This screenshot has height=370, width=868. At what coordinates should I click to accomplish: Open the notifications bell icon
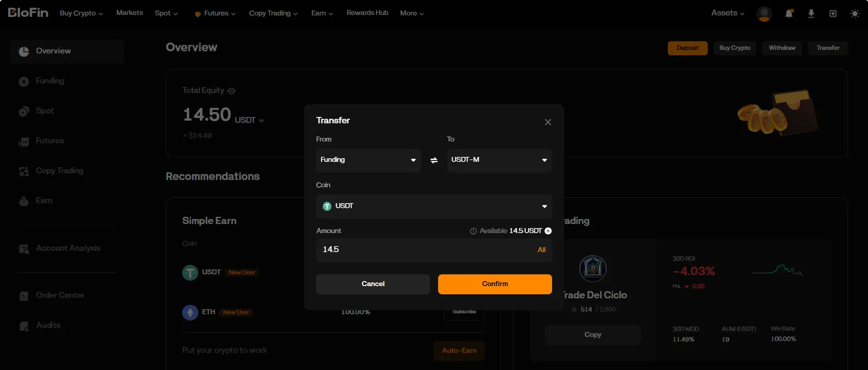pos(789,14)
